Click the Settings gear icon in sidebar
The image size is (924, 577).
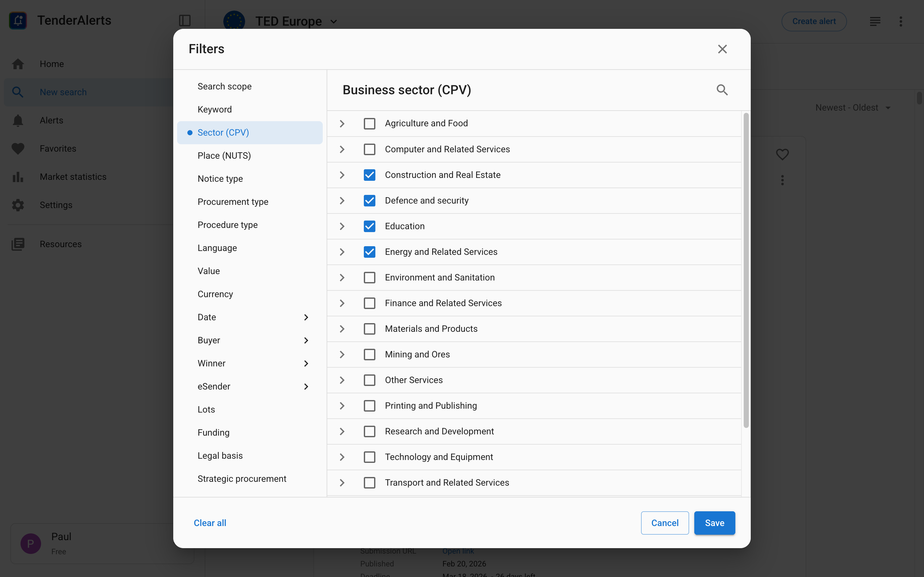click(x=18, y=205)
